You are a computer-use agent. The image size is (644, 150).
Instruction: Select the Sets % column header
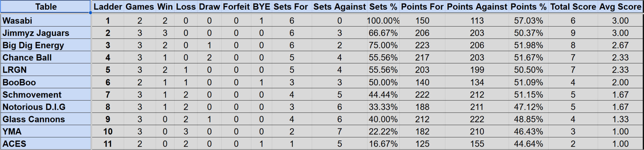click(x=383, y=7)
